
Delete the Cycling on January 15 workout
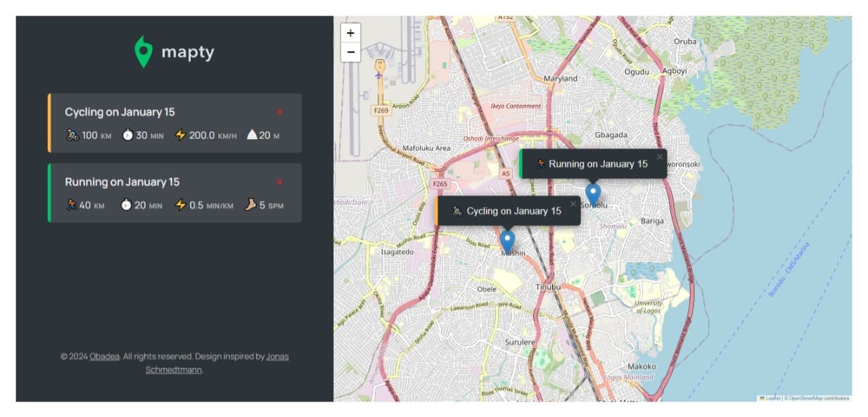click(x=279, y=112)
